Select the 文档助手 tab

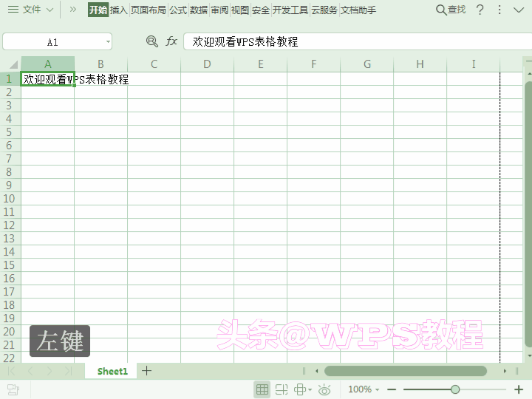pyautogui.click(x=358, y=10)
